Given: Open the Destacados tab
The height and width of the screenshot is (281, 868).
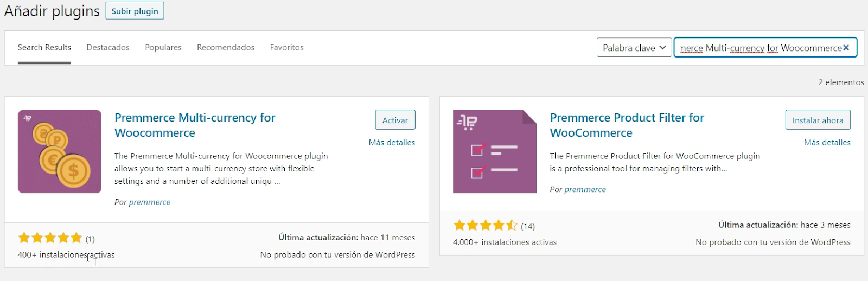Looking at the screenshot, I should coord(108,47).
